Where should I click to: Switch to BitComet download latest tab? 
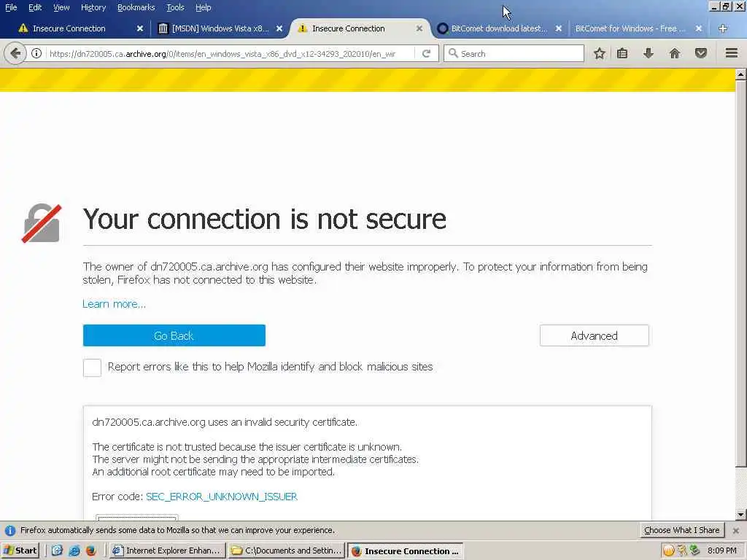[x=499, y=28]
